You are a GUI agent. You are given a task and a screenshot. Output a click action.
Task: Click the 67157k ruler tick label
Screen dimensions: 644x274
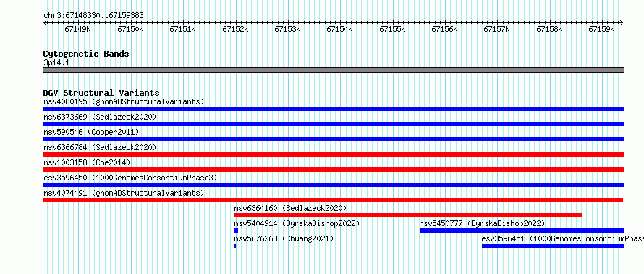(496, 29)
